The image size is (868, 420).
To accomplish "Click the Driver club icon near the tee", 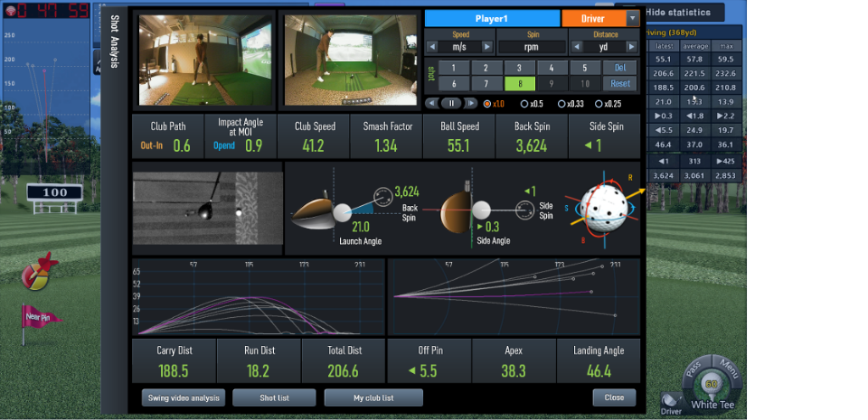I will [x=670, y=402].
